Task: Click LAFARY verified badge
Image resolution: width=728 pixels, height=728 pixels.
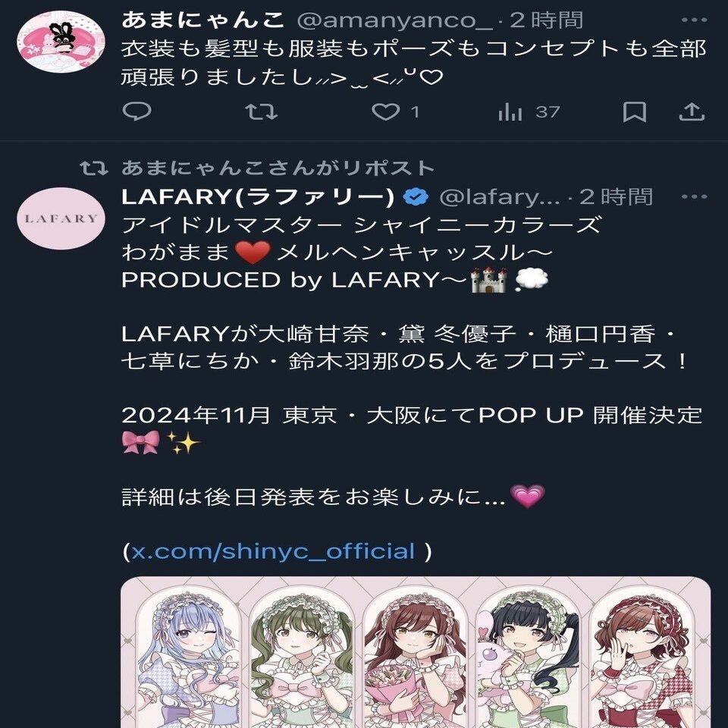Action: coord(416,197)
